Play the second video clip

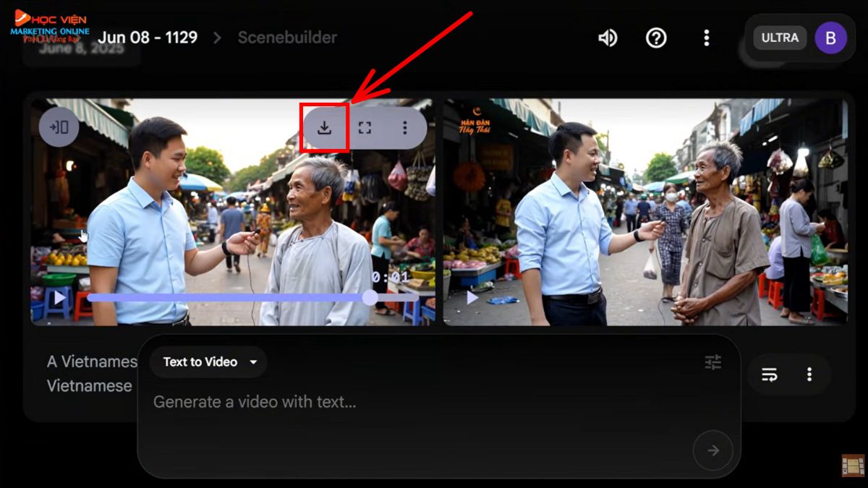click(x=472, y=297)
